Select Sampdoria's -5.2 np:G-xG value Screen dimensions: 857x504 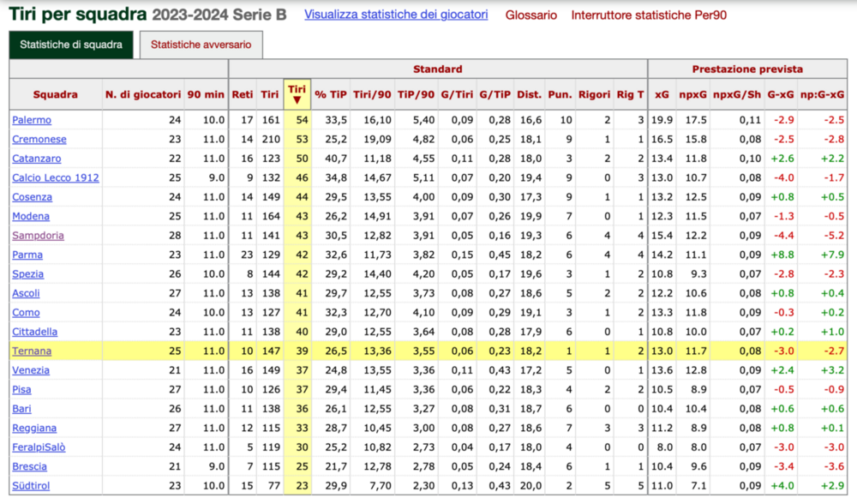(834, 236)
